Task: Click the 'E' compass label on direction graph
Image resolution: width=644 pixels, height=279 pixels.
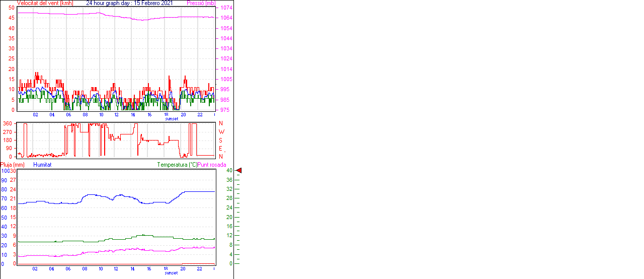Action: click(220, 149)
